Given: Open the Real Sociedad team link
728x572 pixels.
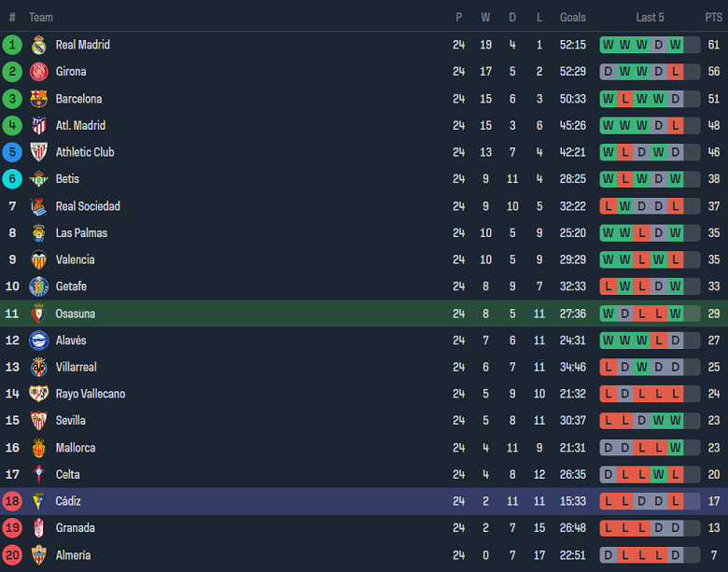Looking at the screenshot, I should tap(88, 206).
